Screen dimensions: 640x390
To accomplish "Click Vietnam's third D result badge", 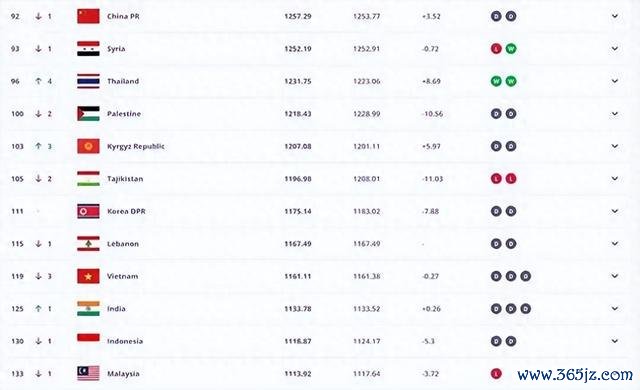I will [x=525, y=276].
